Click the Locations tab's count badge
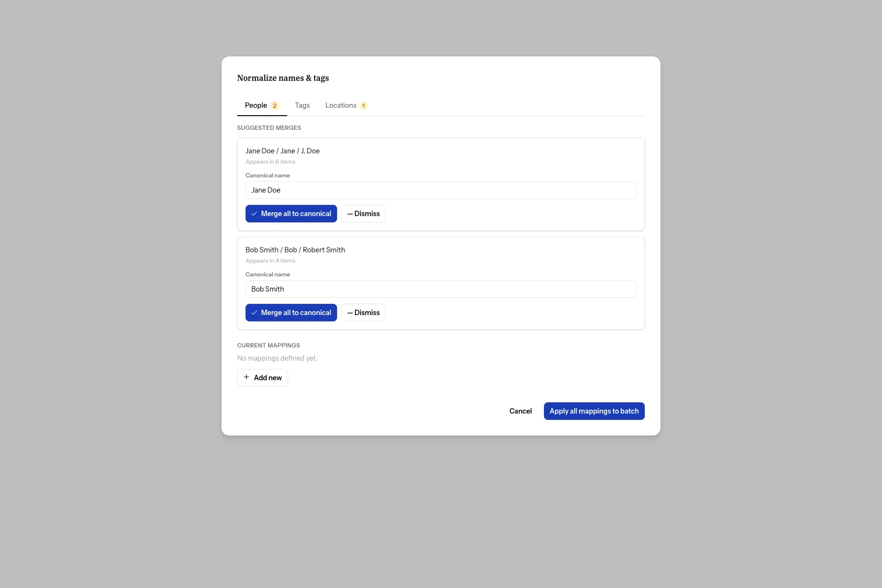The image size is (882, 588). click(364, 106)
